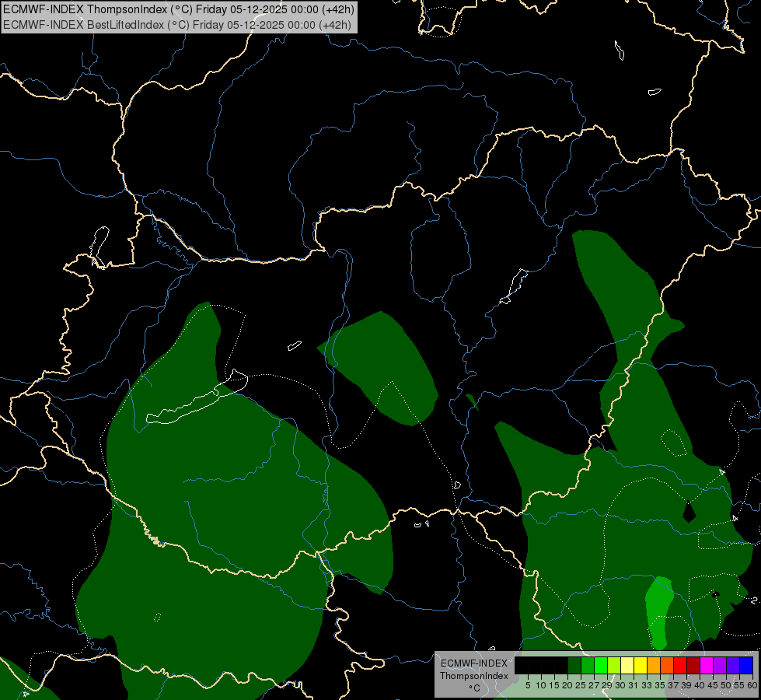Select the orange 33–35 legend swatch
This screenshot has width=761, height=700.
pos(654,665)
